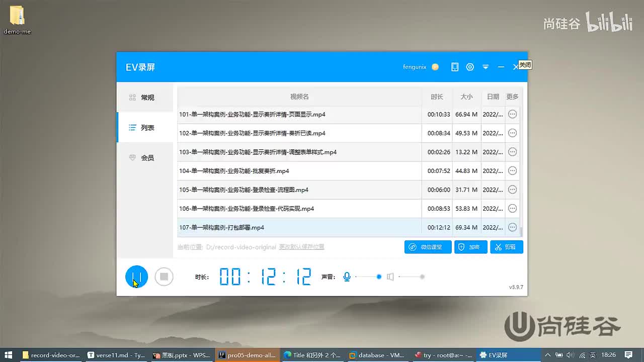The height and width of the screenshot is (362, 644).
Task: Open more options for video 104
Action: (513, 171)
